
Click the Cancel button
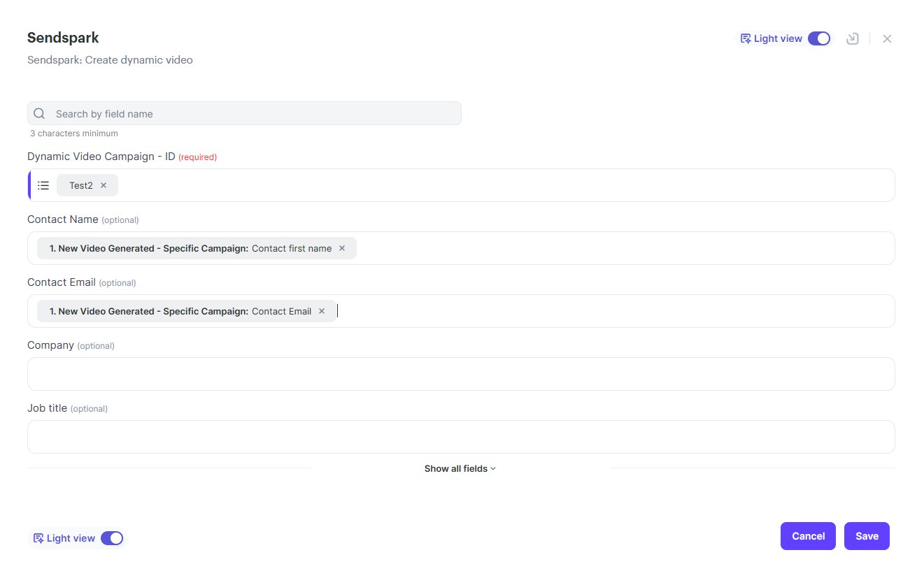click(x=808, y=536)
